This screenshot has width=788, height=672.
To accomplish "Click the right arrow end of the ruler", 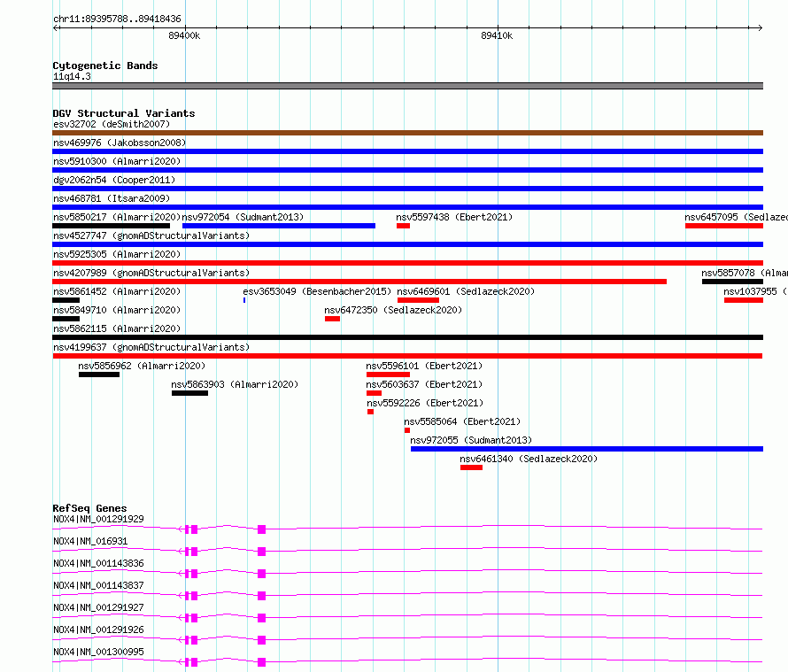I will 760,28.
